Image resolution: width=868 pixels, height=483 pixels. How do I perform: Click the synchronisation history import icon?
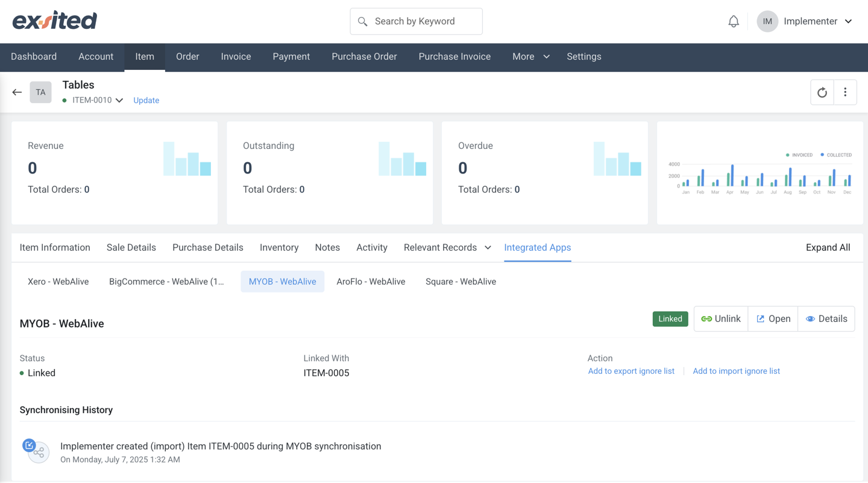[x=36, y=450]
